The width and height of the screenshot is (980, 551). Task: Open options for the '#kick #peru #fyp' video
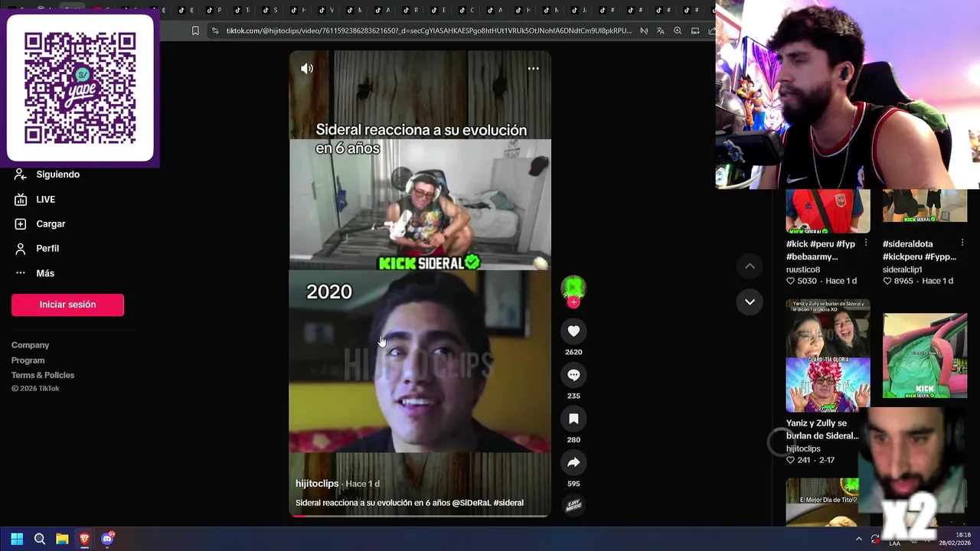tap(866, 243)
